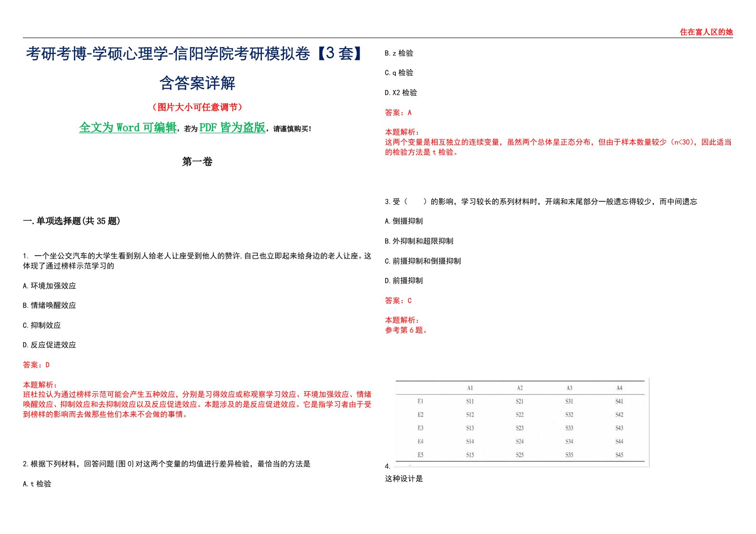
Task: Click question 1 text starting '一个坐公交汽车的大学生'
Action: (197, 261)
